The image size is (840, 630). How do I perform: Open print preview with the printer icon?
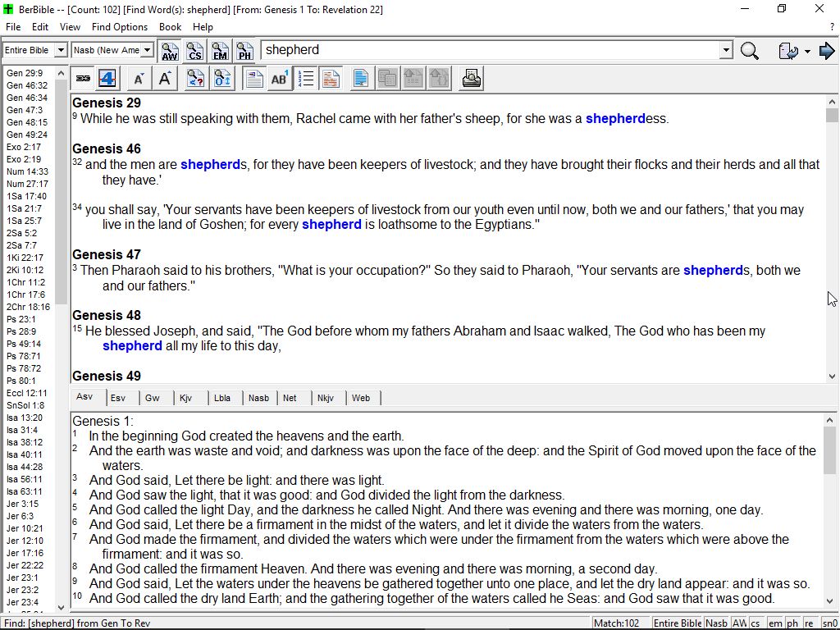(472, 79)
